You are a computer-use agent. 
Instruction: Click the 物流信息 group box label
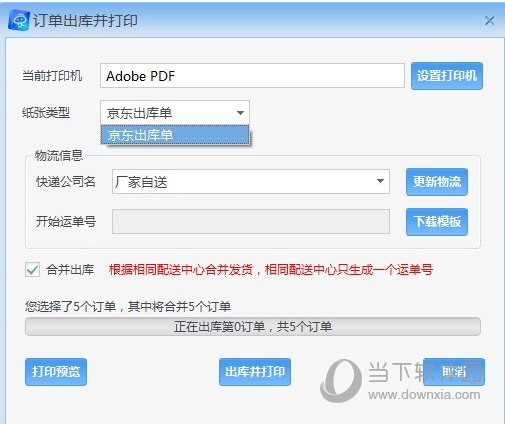59,156
